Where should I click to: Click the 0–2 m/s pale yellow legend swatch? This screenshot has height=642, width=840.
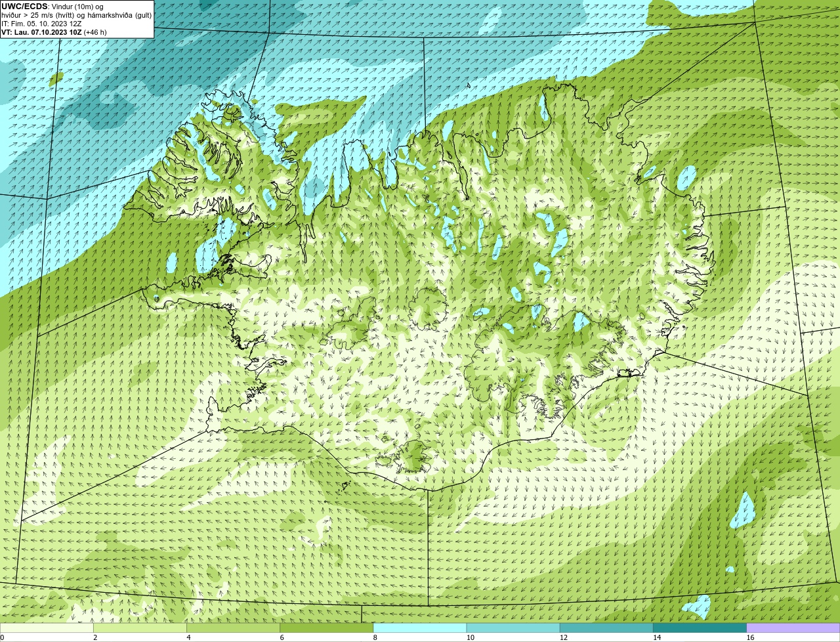click(47, 628)
